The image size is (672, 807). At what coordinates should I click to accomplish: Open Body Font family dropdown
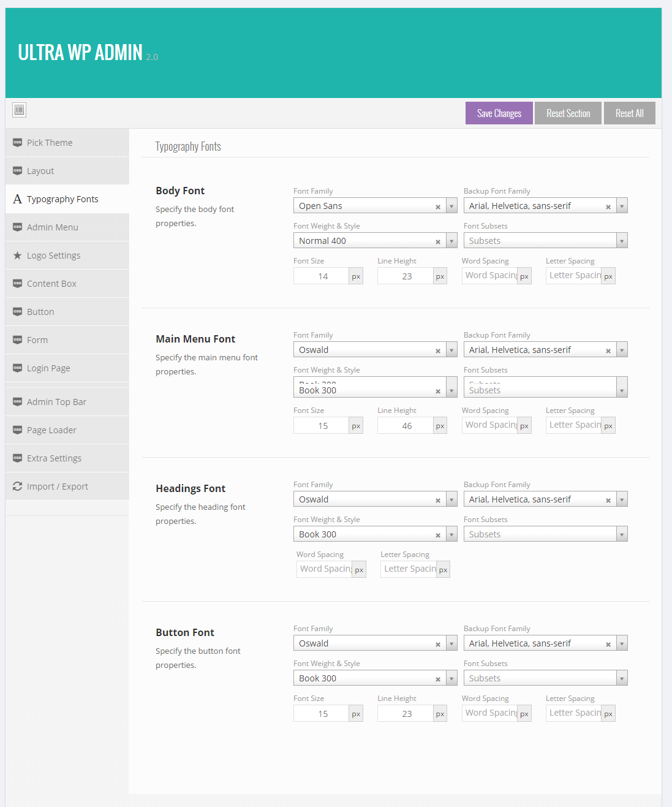tap(451, 206)
